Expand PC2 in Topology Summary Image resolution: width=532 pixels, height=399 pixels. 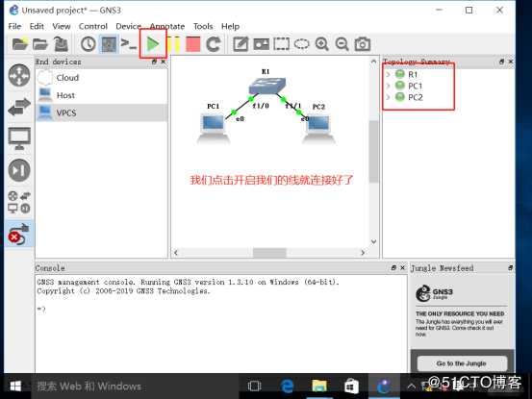point(388,97)
